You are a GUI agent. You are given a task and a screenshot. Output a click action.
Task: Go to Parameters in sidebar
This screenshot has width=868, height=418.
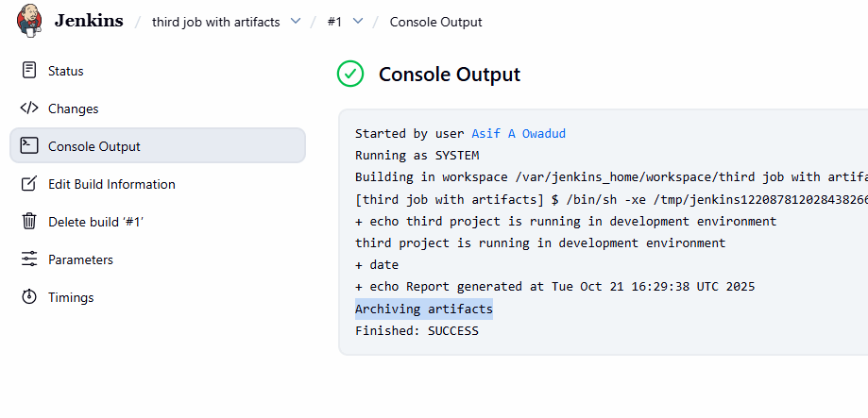80,259
